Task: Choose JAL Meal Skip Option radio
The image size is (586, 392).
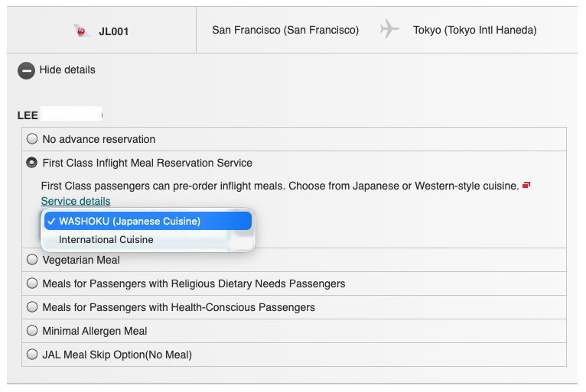Action: coord(32,355)
